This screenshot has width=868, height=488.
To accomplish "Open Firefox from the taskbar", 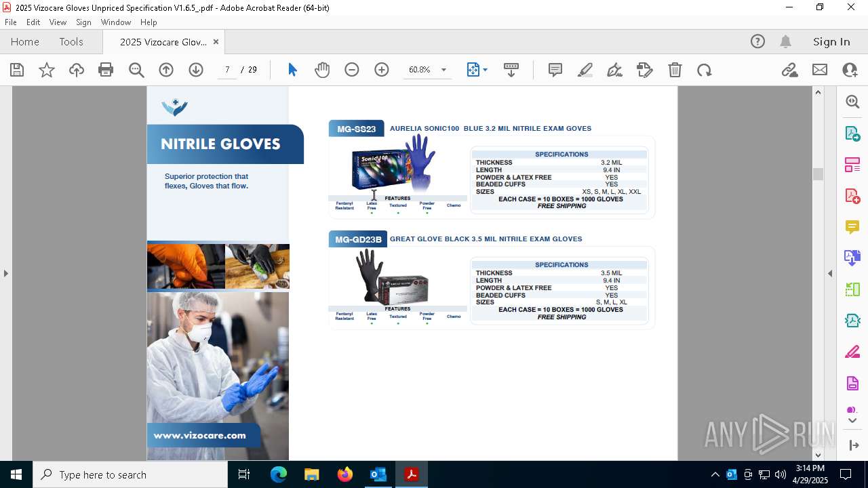I will 345,474.
